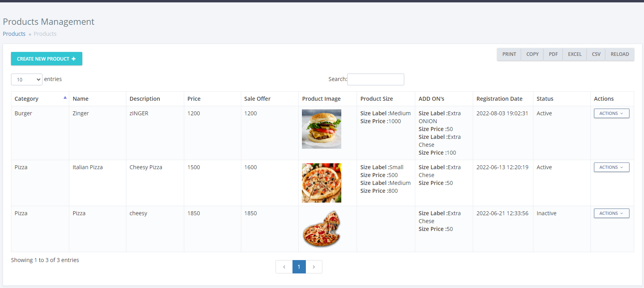
Task: Sort table by the Category column arrow
Action: click(x=65, y=98)
